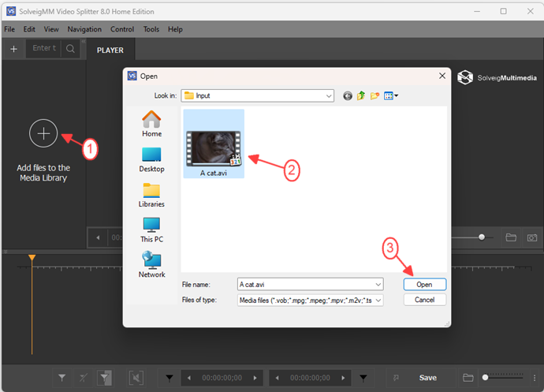The width and height of the screenshot is (544, 392).
Task: Click the File name input box
Action: (x=306, y=285)
